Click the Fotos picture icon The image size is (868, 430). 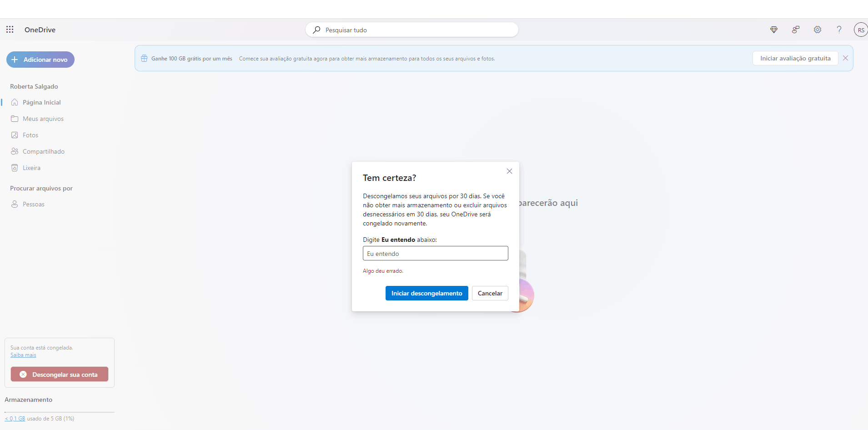15,135
